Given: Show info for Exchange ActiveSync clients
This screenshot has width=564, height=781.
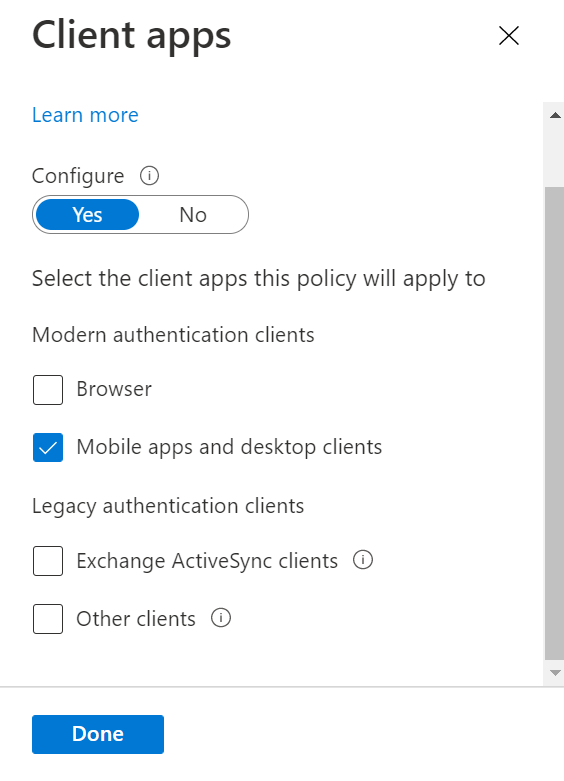Looking at the screenshot, I should tap(363, 560).
